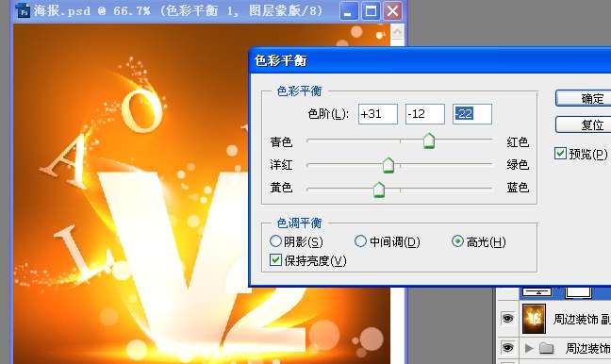The height and width of the screenshot is (364, 611).
Task: Click the magenta-green slider handle
Action: pos(388,165)
